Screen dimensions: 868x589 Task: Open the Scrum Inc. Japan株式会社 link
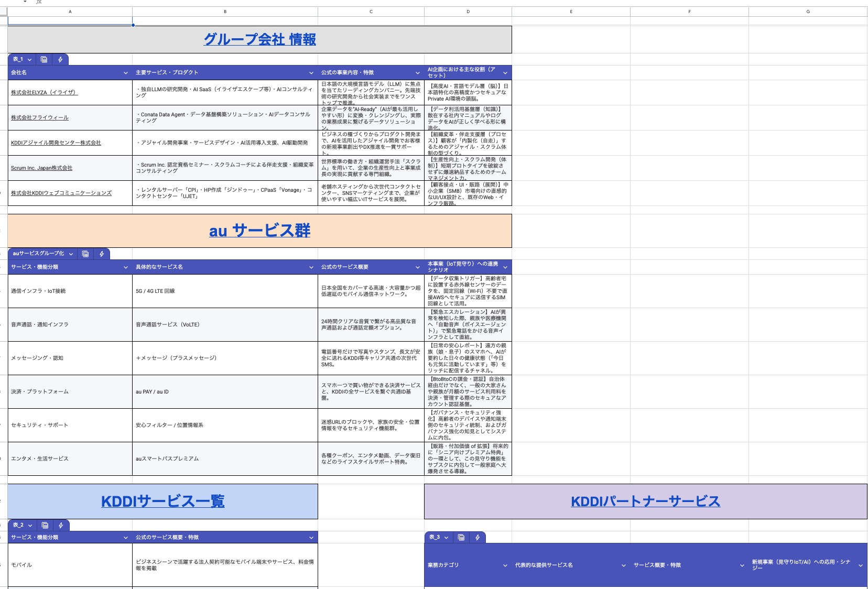pyautogui.click(x=42, y=168)
